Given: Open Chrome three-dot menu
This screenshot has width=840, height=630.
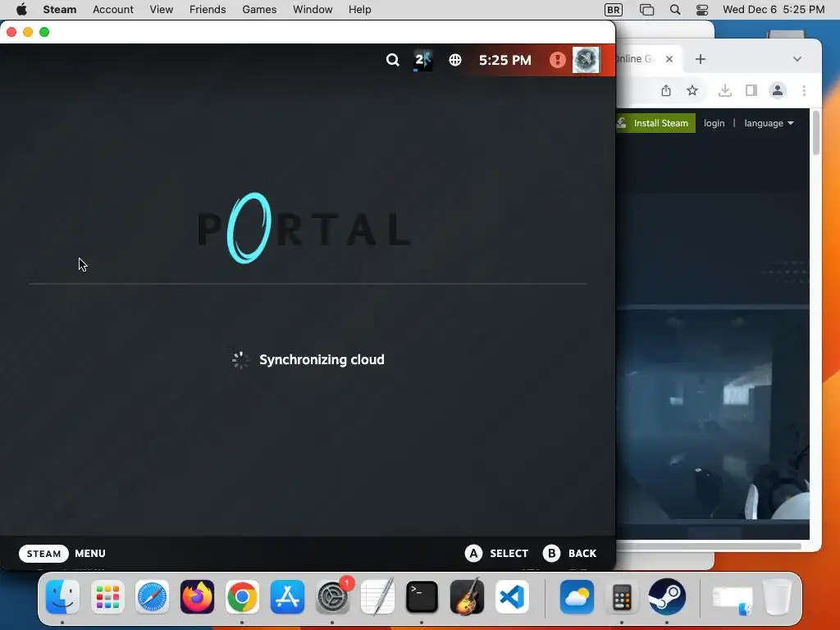Looking at the screenshot, I should tap(804, 90).
